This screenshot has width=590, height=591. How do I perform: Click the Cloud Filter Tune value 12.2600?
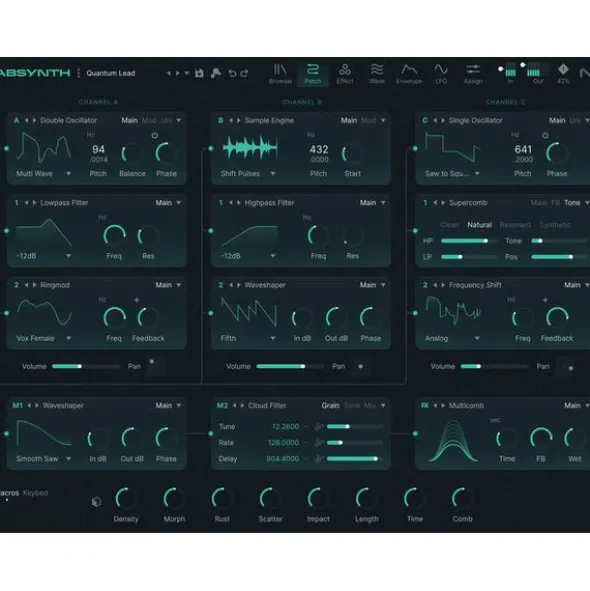pos(285,426)
